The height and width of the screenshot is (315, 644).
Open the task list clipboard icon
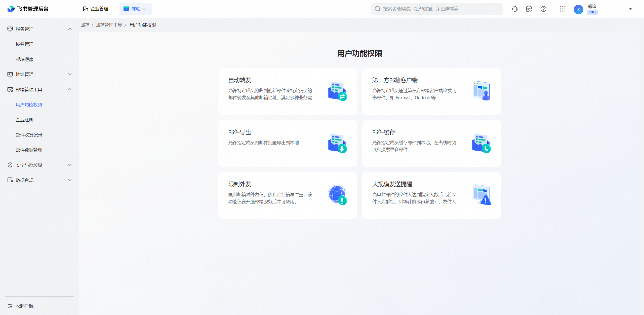pos(529,9)
